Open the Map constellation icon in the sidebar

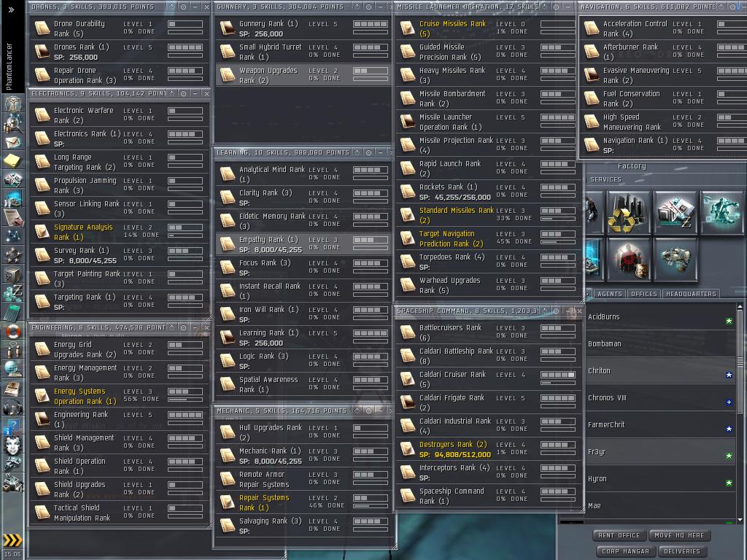[13, 236]
